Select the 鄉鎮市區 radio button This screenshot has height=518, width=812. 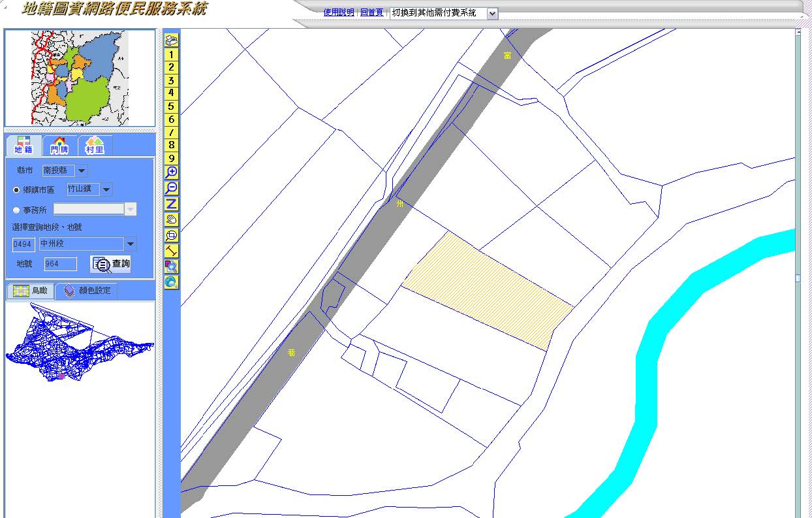point(16,190)
